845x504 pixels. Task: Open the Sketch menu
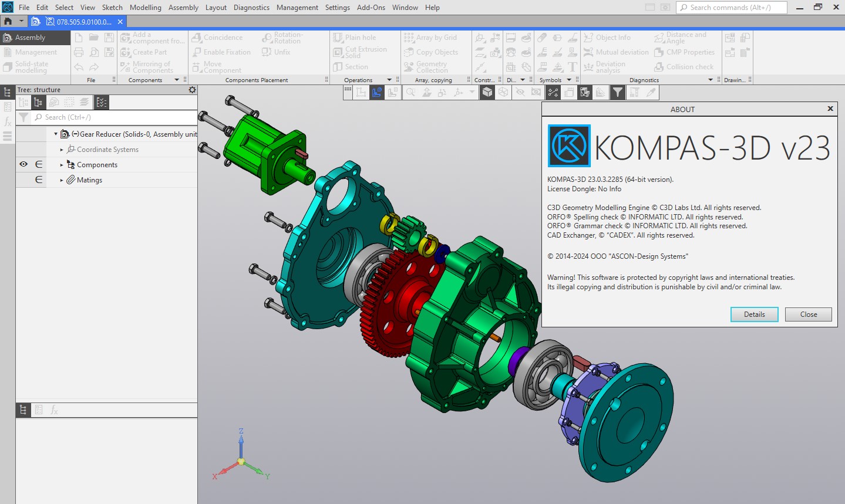[112, 8]
